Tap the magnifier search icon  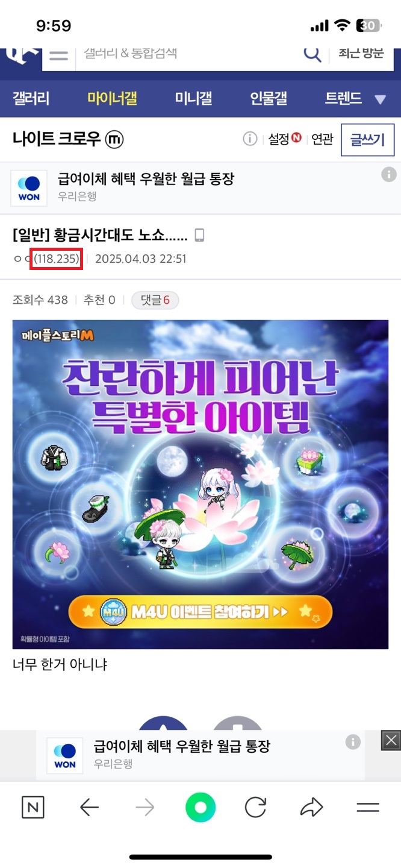312,54
